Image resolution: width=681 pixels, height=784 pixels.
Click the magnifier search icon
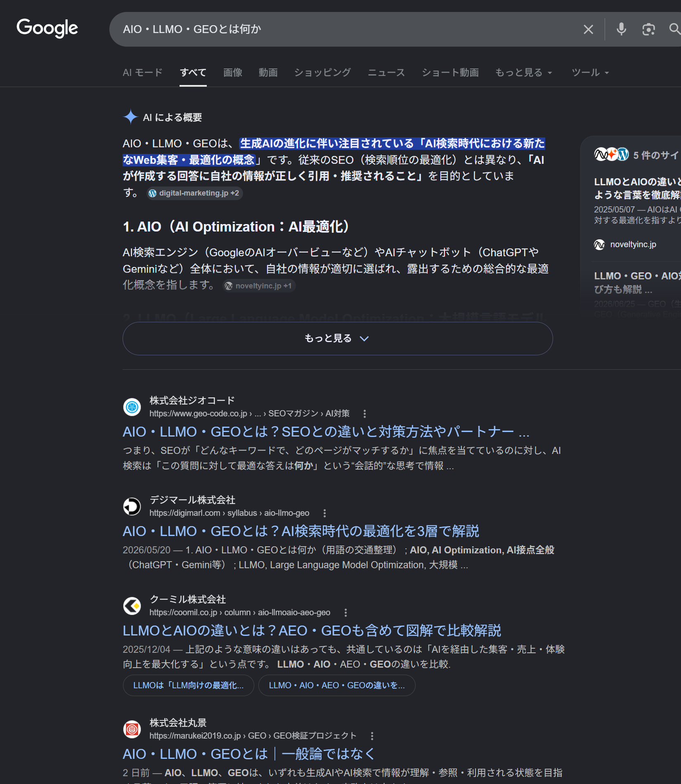[x=674, y=29]
